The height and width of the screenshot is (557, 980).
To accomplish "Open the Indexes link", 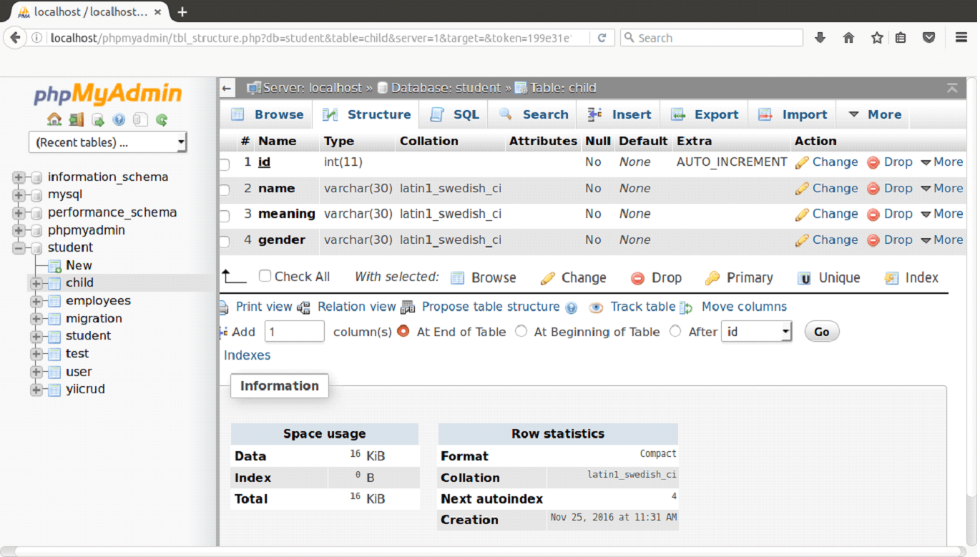I will (x=248, y=355).
